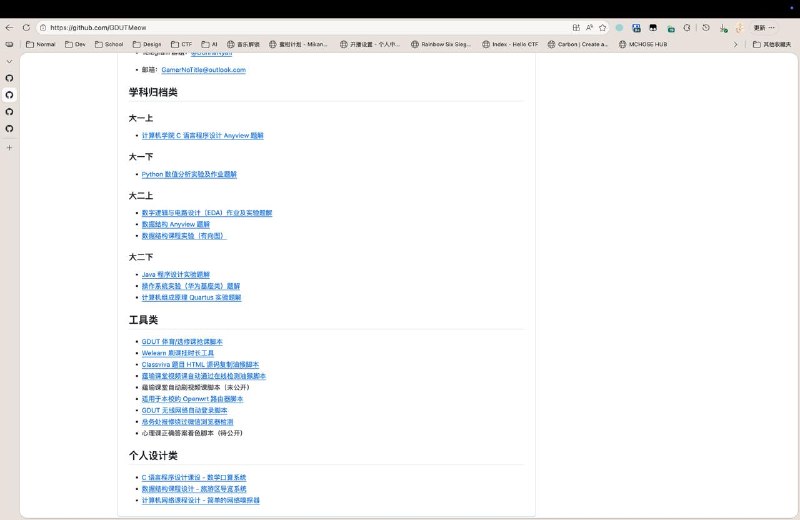Click the 心理课正确答案着色脚本（待公开）text
The width and height of the screenshot is (800, 520).
point(192,433)
